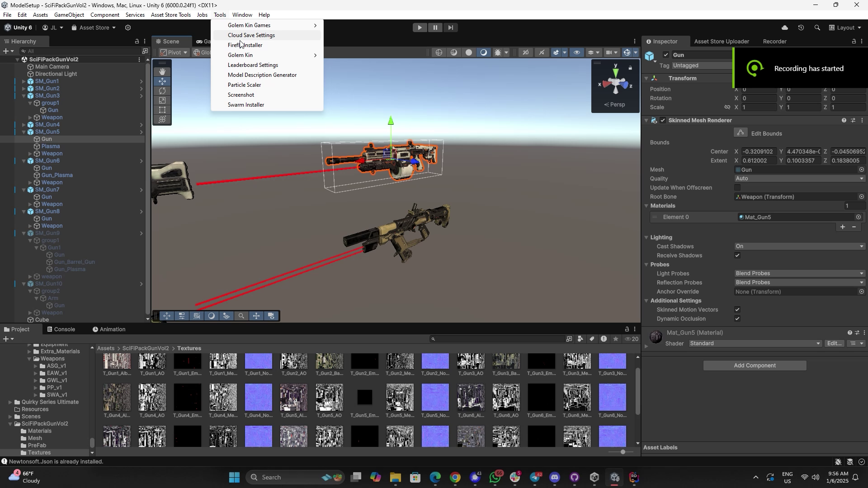Select the Scale tool in Scene toolbar
868x488 pixels.
tap(162, 100)
